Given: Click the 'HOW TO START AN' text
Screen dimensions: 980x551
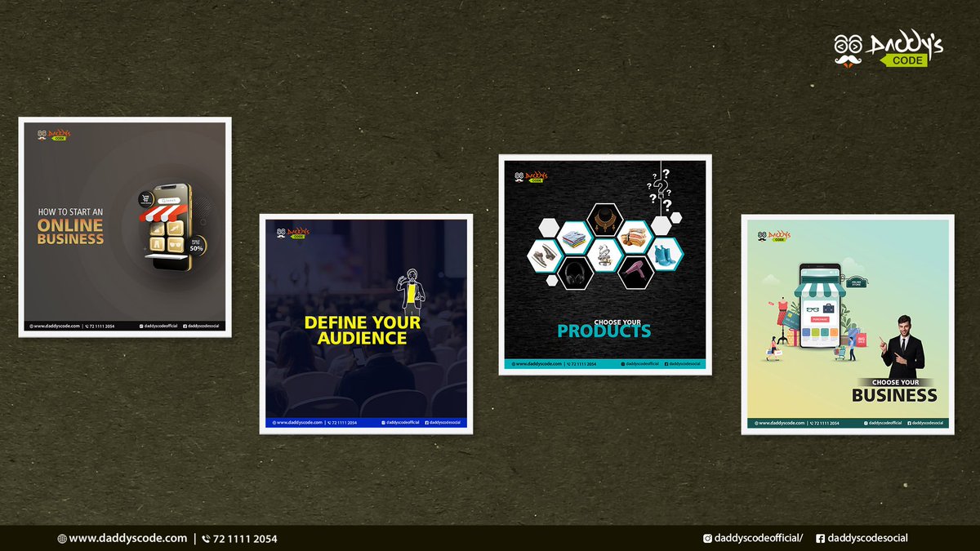Looking at the screenshot, I should click(x=70, y=211).
